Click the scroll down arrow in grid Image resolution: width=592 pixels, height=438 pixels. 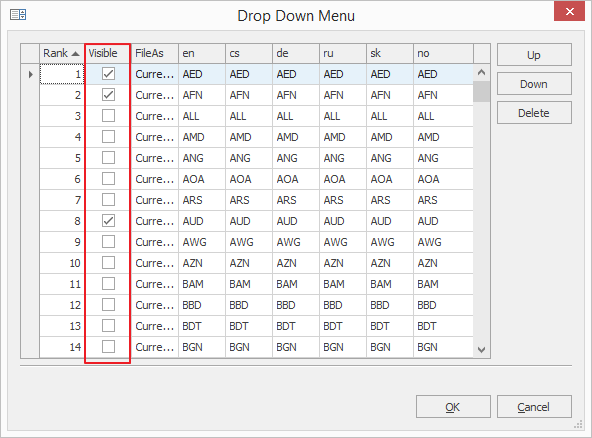481,350
